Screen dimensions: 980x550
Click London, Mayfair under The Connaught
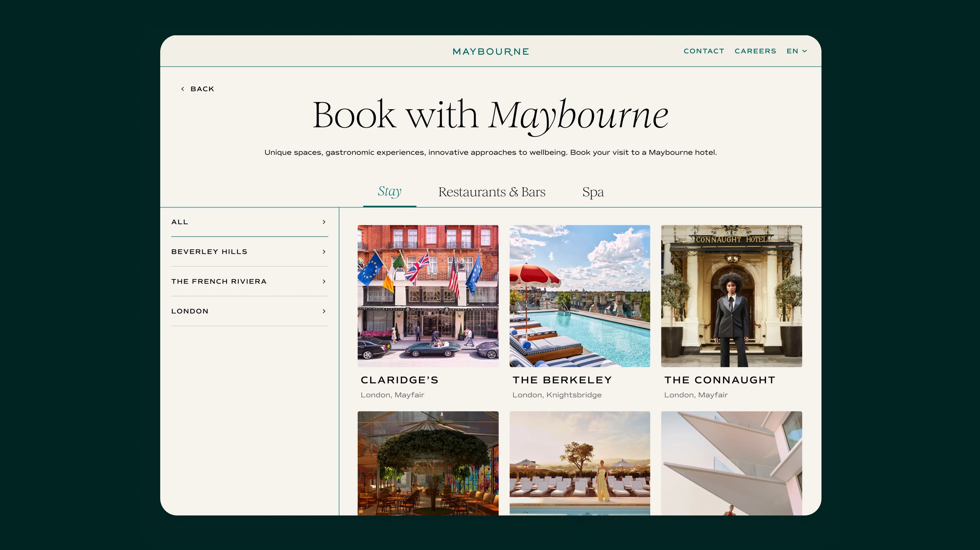[x=696, y=395]
